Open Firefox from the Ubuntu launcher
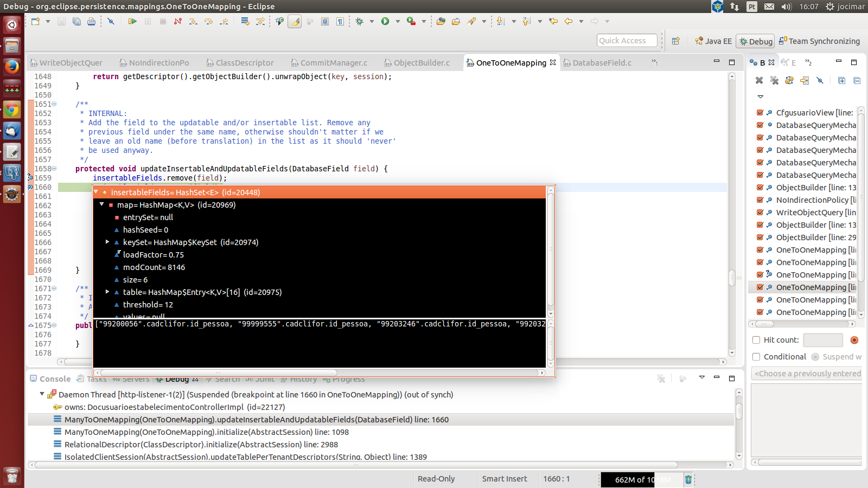Screen dimensions: 868x488 coord(12,67)
